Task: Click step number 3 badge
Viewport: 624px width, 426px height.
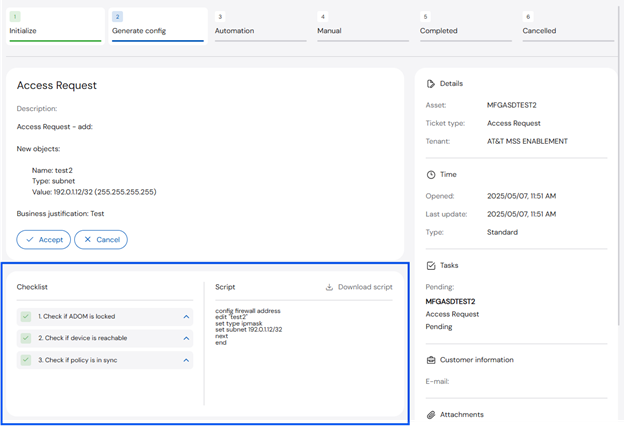Action: pos(220,17)
